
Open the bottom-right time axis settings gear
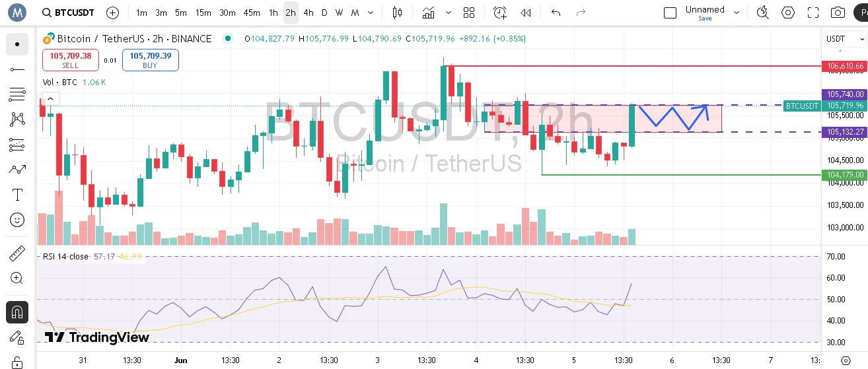click(846, 360)
